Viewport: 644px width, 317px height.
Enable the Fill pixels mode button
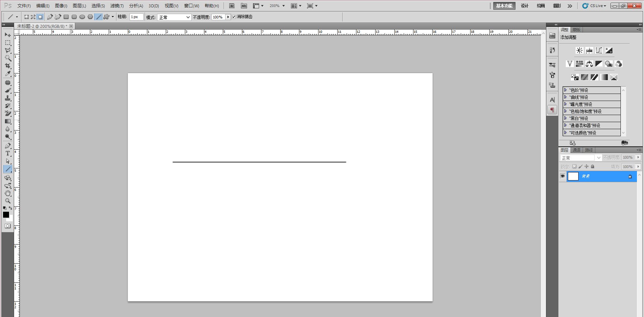[x=40, y=17]
